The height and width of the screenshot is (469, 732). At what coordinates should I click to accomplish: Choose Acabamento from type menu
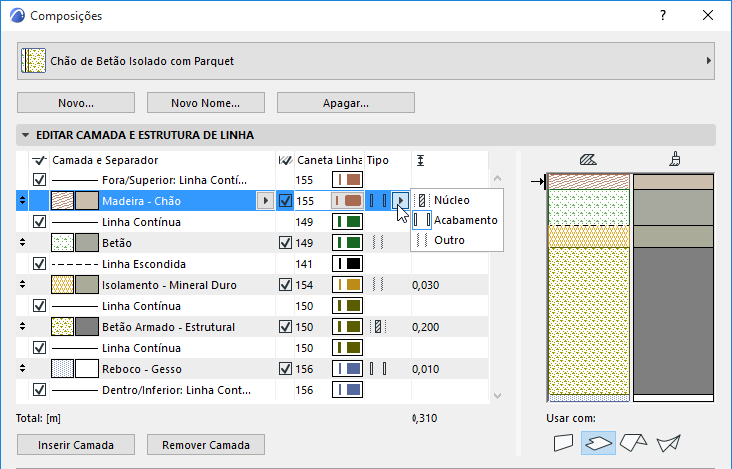pyautogui.click(x=457, y=220)
